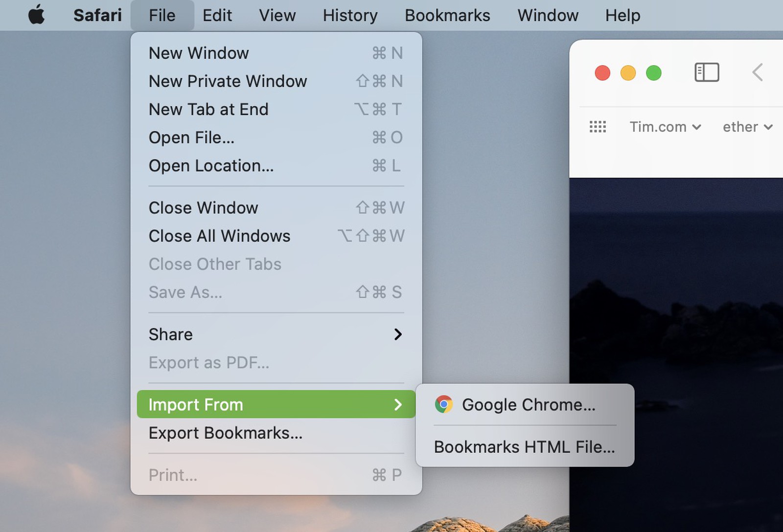Click the favorites grid icon in the toolbar
This screenshot has width=783, height=532.
tap(598, 127)
